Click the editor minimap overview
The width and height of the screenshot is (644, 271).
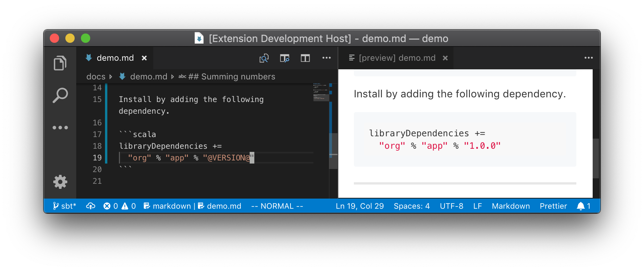coord(321,93)
